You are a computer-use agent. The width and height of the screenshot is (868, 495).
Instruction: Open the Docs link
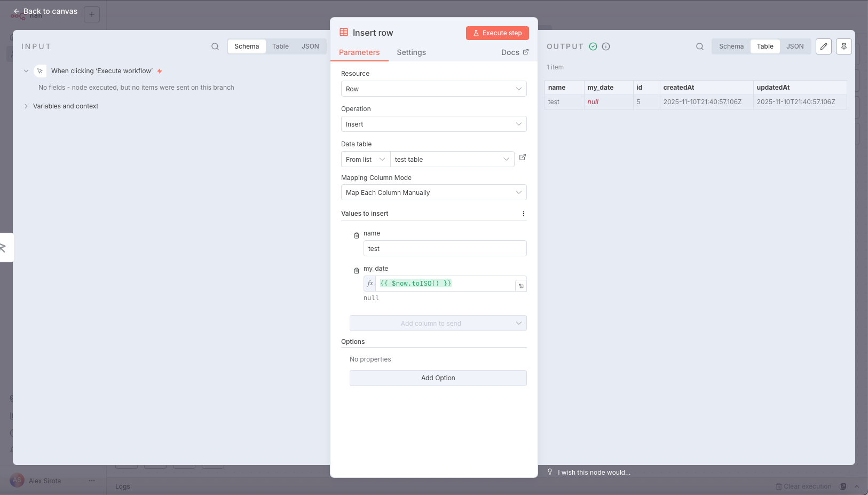click(515, 52)
